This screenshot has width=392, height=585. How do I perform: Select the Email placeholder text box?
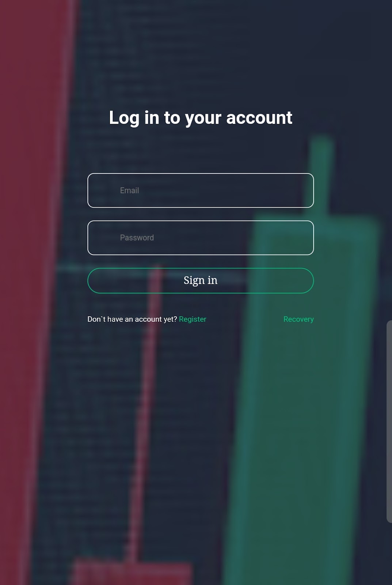201,190
